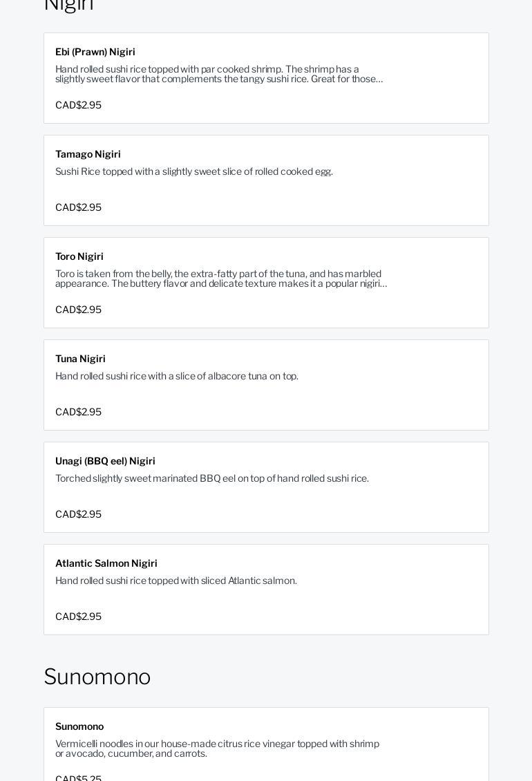Open the Ebi (Prawn) Nigiri item title
The width and height of the screenshot is (532, 781).
click(x=95, y=52)
